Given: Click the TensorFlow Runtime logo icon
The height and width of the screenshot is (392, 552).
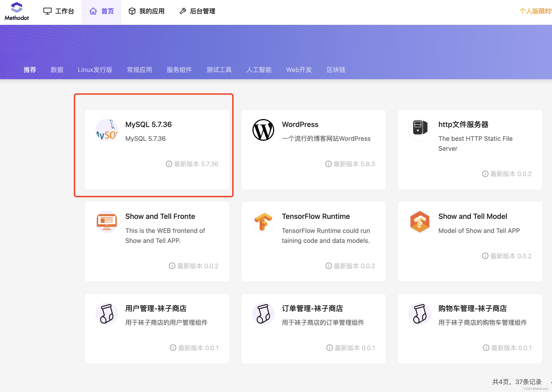Looking at the screenshot, I should click(263, 222).
